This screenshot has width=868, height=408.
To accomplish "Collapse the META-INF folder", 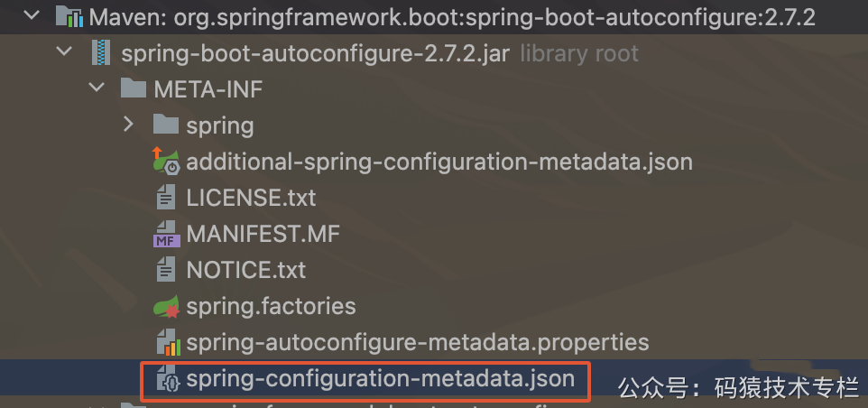I will tap(97, 88).
